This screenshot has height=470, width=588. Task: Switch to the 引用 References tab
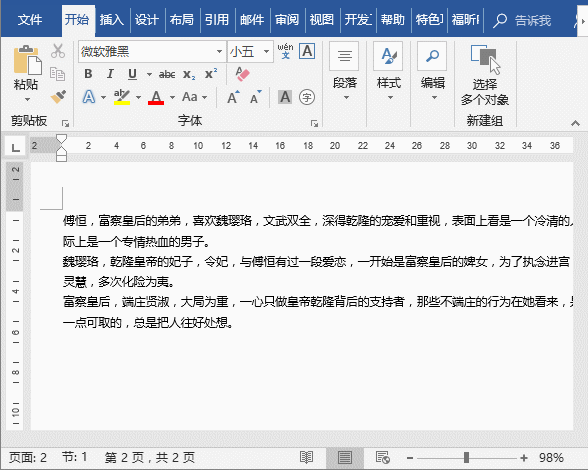(x=216, y=20)
